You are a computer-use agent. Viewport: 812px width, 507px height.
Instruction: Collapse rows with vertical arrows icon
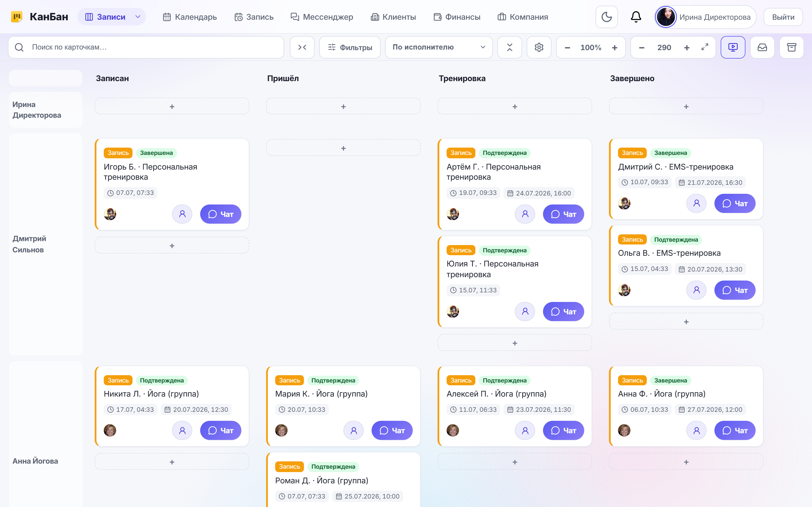[x=509, y=47]
